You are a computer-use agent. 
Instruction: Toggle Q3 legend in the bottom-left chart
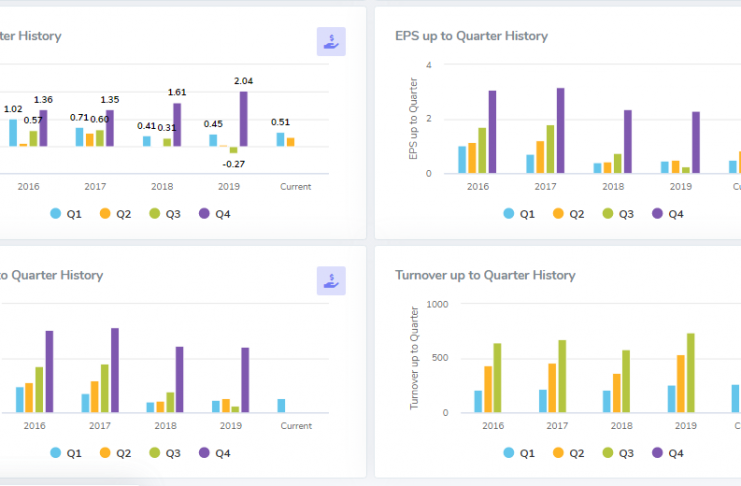click(x=164, y=453)
